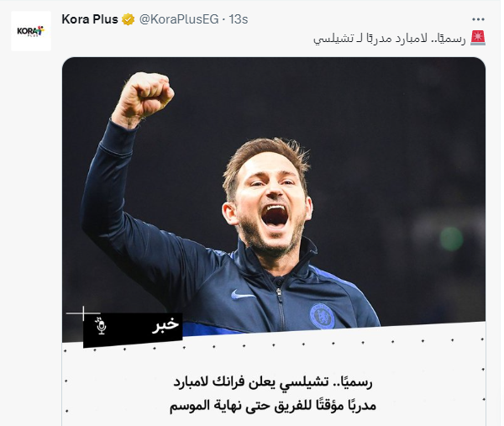
Task: Click the Chelsea crest on the jacket
Action: coord(322,316)
